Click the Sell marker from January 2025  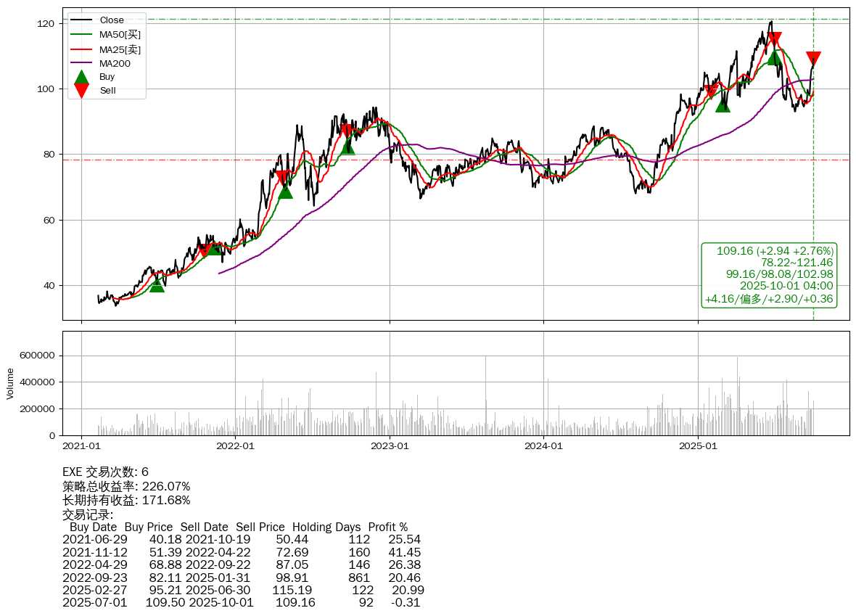click(x=712, y=91)
